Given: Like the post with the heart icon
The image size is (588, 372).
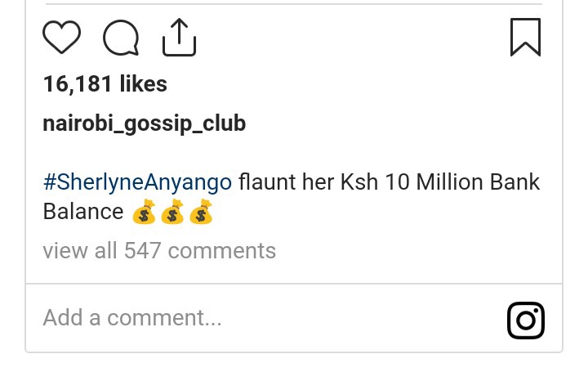Looking at the screenshot, I should pyautogui.click(x=61, y=37).
